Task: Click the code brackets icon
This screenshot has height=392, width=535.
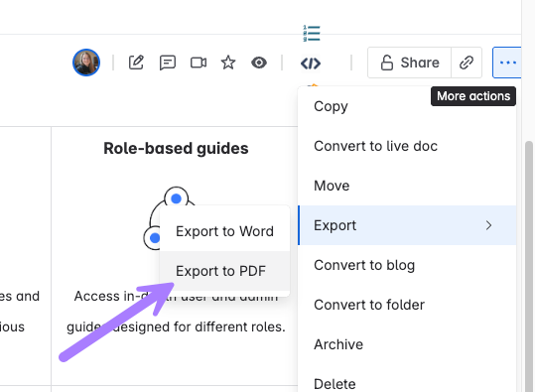Action: coord(311,64)
